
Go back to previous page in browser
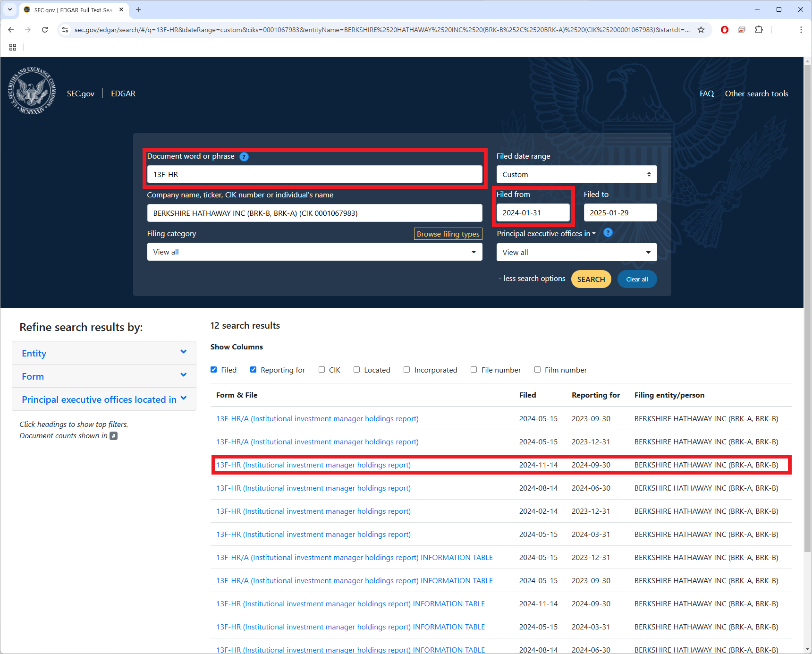[11, 30]
